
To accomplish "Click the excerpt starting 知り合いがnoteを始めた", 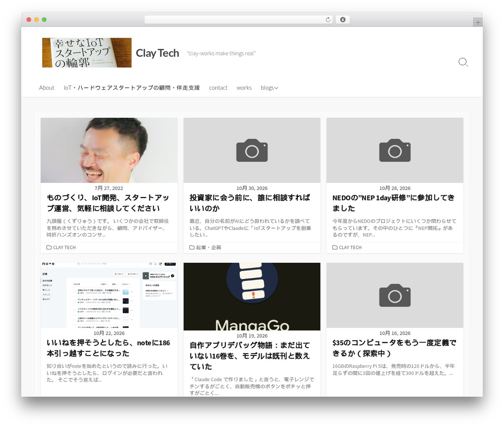I will point(107,373).
